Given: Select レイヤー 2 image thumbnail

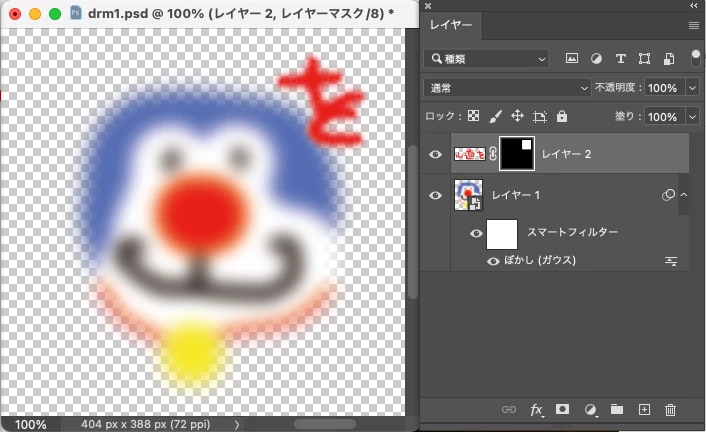Looking at the screenshot, I should pyautogui.click(x=470, y=154).
